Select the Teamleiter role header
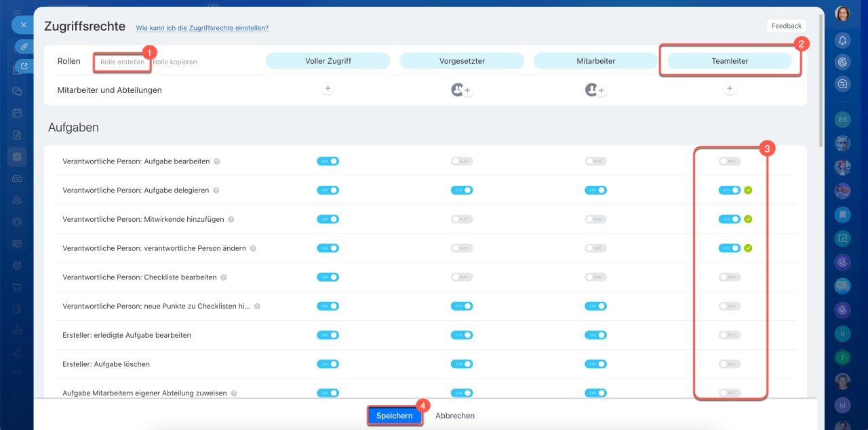The width and height of the screenshot is (868, 430). (730, 61)
